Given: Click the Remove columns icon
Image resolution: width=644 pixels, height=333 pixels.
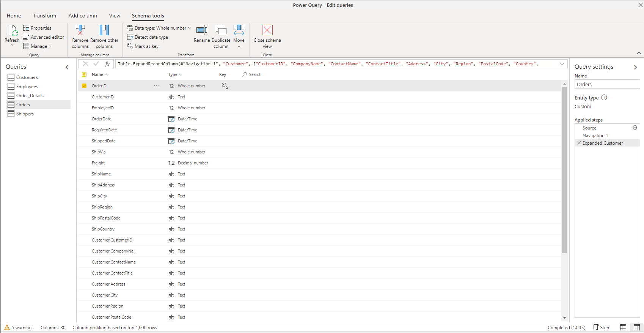Looking at the screenshot, I should pos(80,30).
